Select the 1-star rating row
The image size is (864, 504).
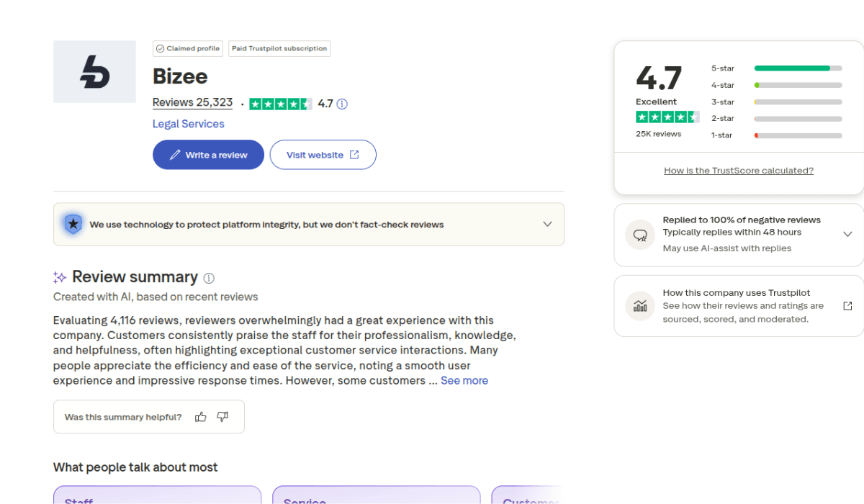coord(776,135)
